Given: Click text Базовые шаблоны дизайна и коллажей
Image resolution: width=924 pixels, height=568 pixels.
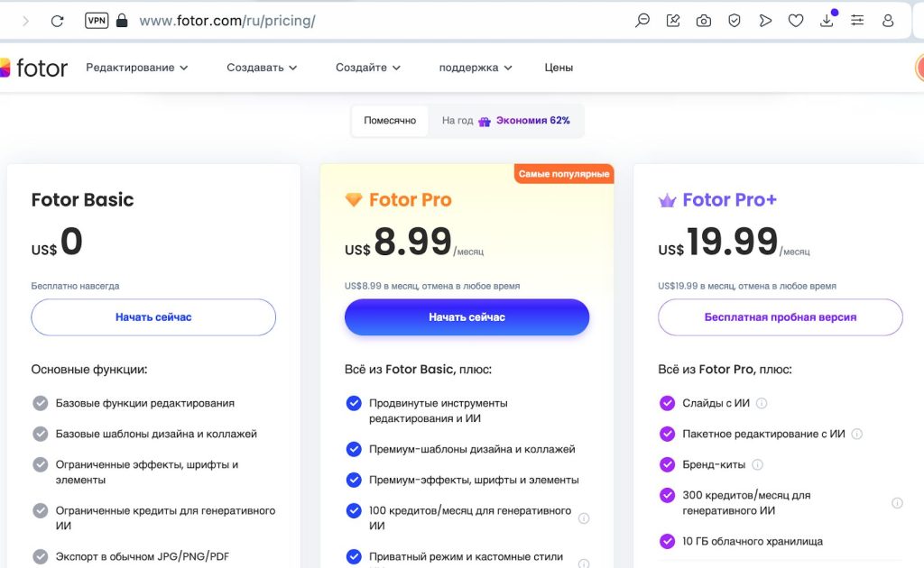Looking at the screenshot, I should (156, 434).
